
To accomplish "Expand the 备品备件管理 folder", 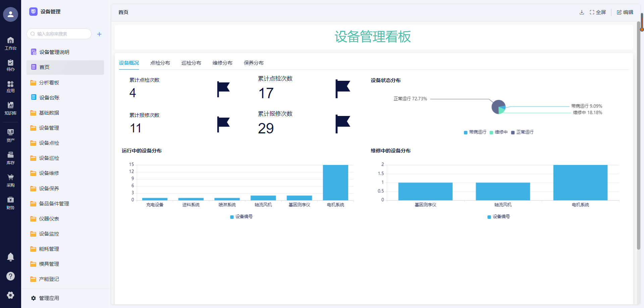I will pos(54,204).
